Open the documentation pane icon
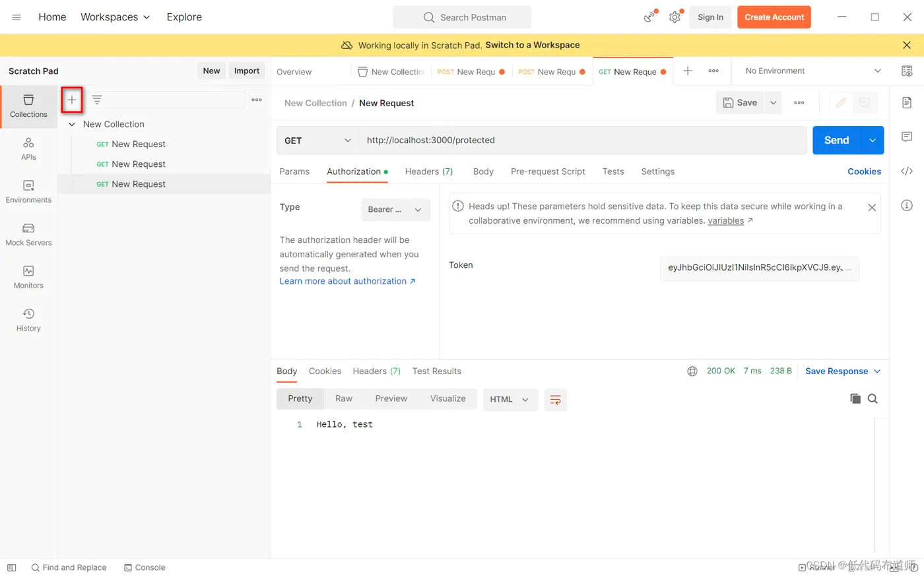This screenshot has height=576, width=924. 907,103
